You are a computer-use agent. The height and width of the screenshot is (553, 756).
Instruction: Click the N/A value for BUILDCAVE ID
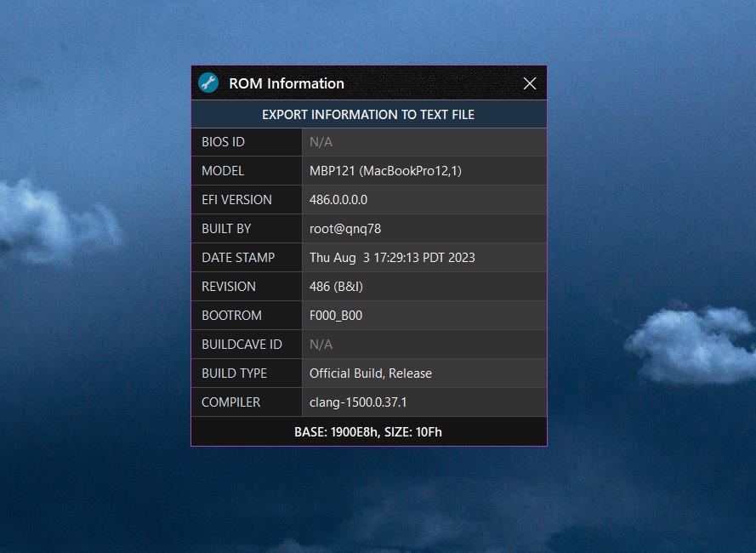(321, 345)
